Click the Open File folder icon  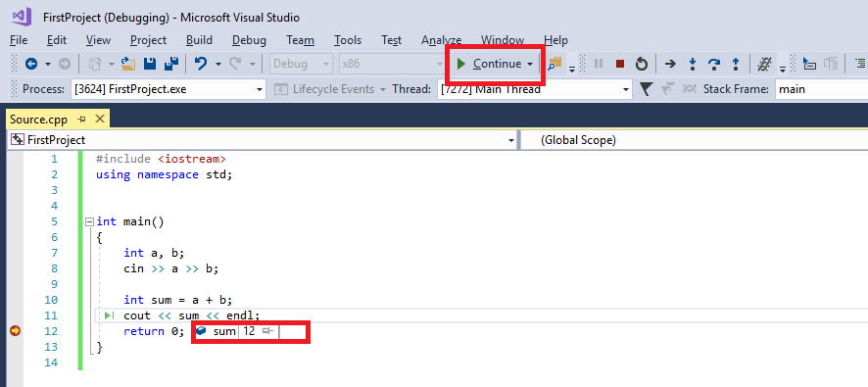tap(128, 65)
